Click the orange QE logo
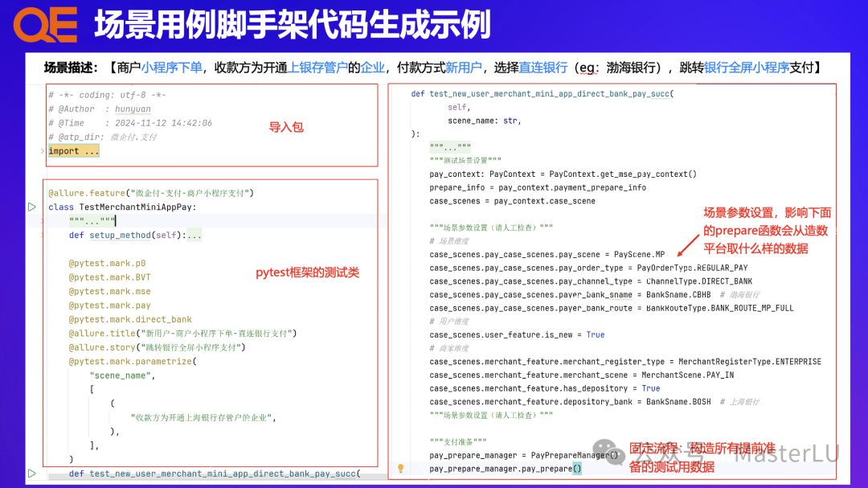The width and height of the screenshot is (868, 488). tap(45, 25)
